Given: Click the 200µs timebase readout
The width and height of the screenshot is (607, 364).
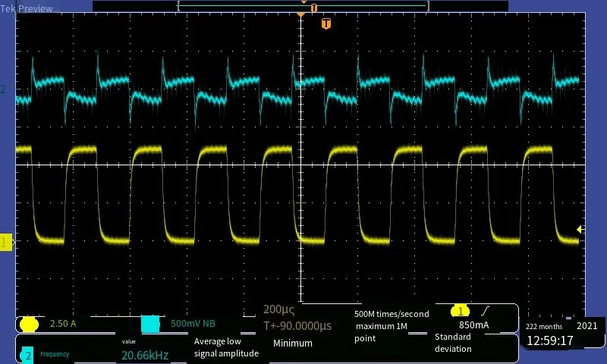Looking at the screenshot, I should coord(278,309).
